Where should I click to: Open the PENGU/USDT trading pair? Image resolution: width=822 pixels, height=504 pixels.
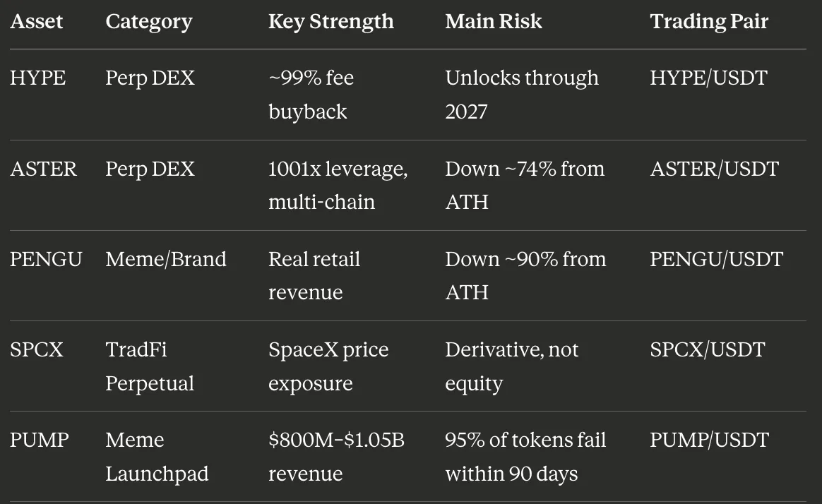point(717,259)
